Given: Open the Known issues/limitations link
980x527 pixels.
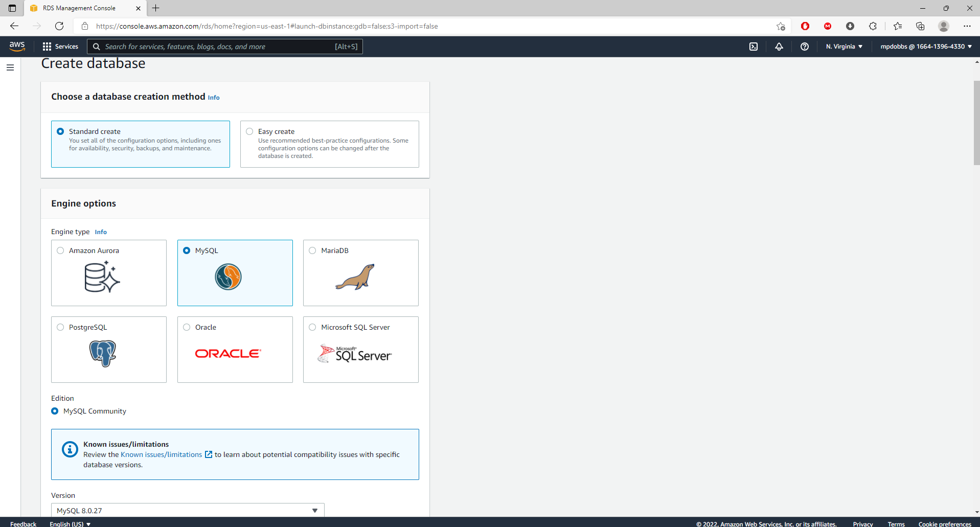Looking at the screenshot, I should pyautogui.click(x=162, y=454).
